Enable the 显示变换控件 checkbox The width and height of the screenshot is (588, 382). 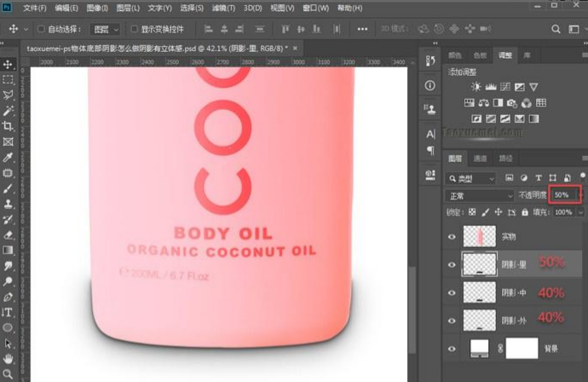[134, 29]
